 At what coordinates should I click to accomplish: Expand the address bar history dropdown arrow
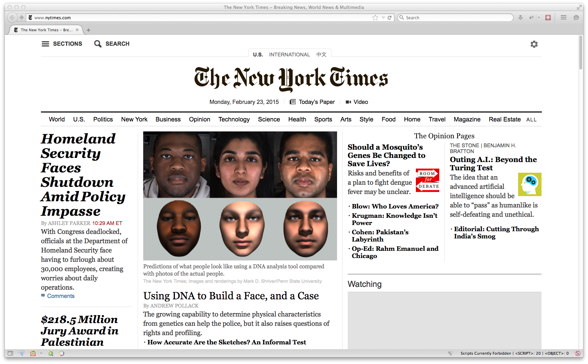tap(383, 18)
